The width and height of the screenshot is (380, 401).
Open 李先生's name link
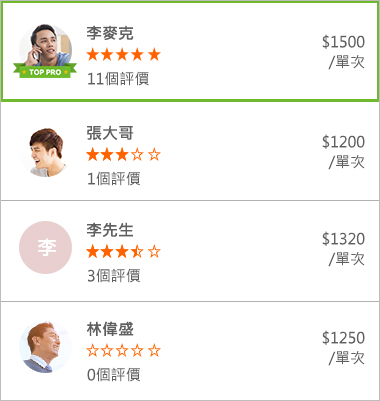click(110, 230)
